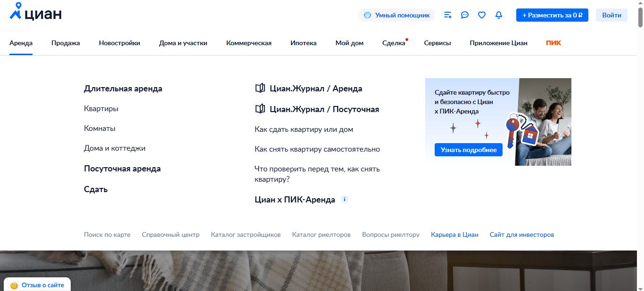644x291 pixels.
Task: Choose Дома и коттеджи link
Action: pos(115,148)
